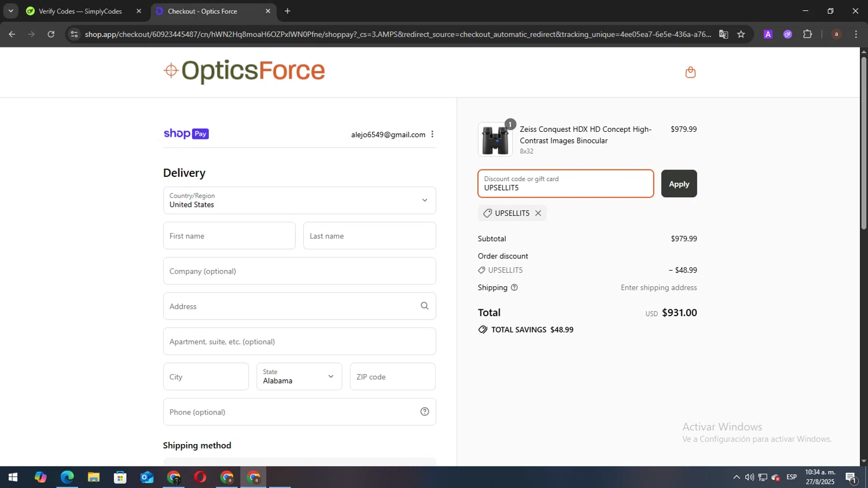Screen dimensions: 868x488
Task: Click the OpticsForce logo
Action: click(244, 71)
